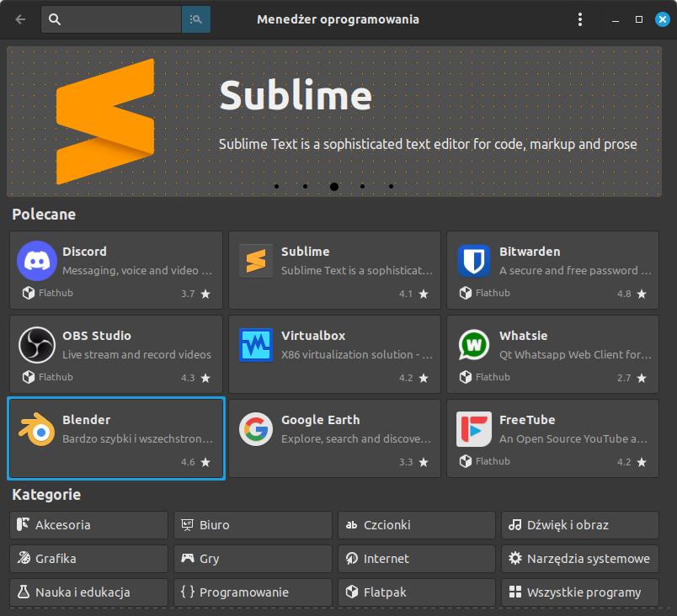This screenshot has width=677, height=616.
Task: Click the Grafika palette icon
Action: 24,558
